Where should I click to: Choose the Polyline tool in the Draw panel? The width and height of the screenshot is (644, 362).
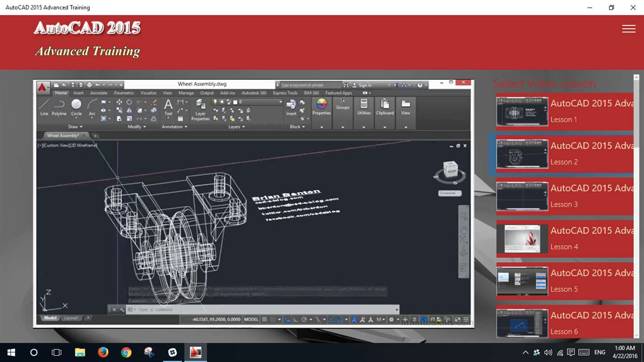tap(59, 108)
